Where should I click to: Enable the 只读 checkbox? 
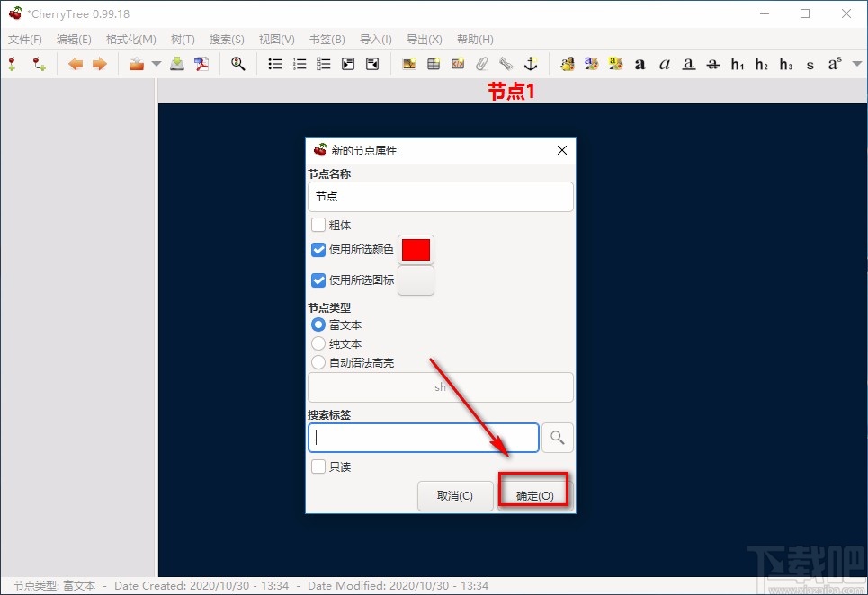click(318, 466)
